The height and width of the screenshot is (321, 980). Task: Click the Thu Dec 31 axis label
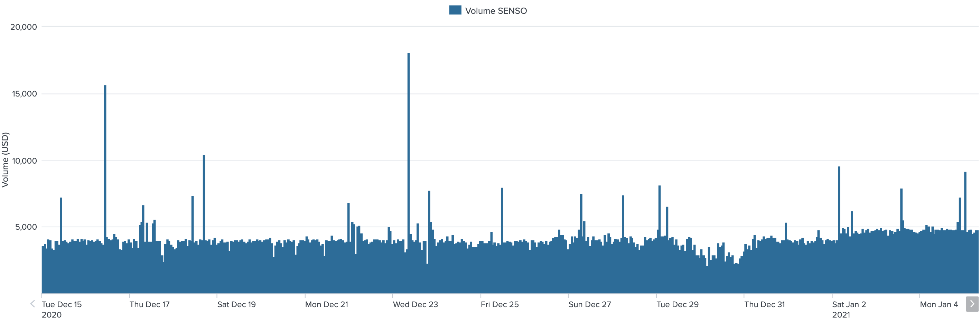pyautogui.click(x=764, y=304)
